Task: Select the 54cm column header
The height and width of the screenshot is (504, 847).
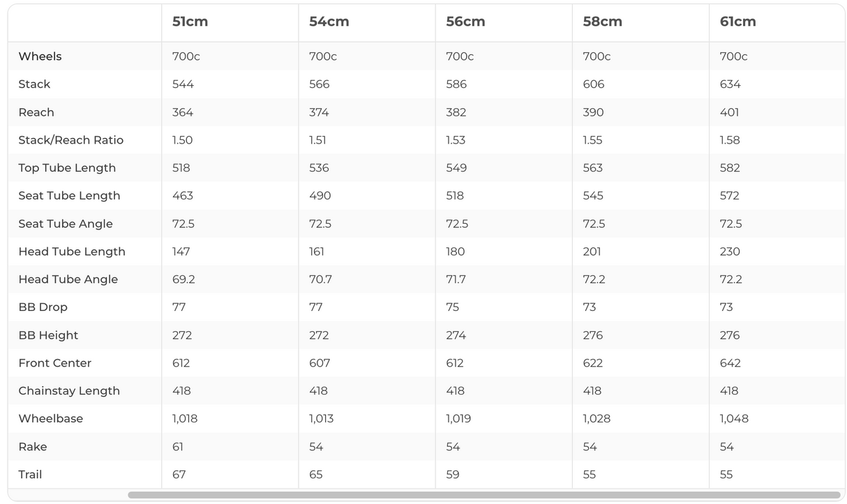Action: [x=329, y=22]
